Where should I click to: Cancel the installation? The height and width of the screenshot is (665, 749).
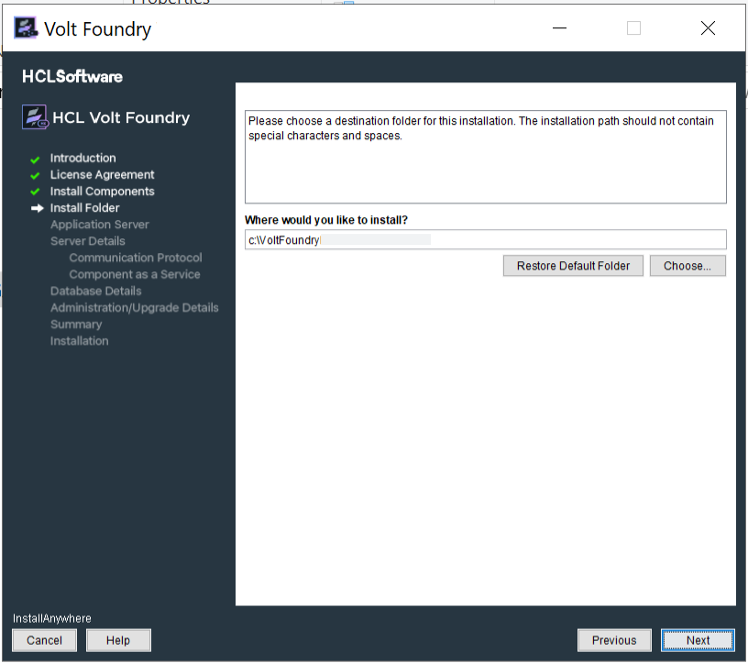[44, 640]
